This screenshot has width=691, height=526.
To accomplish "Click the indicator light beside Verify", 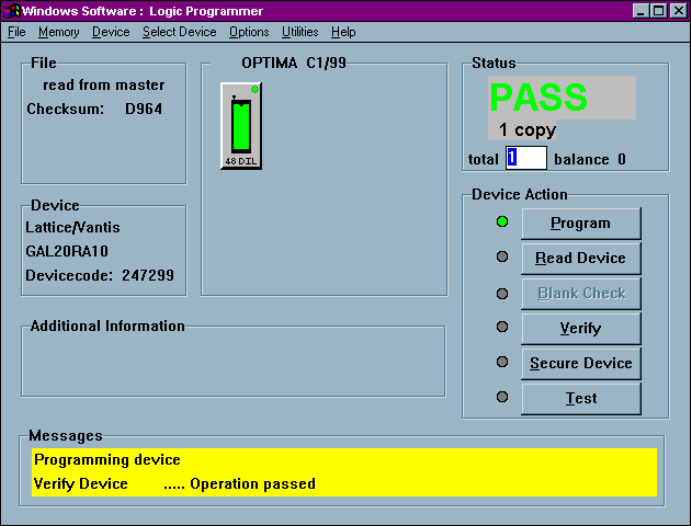I will point(502,327).
